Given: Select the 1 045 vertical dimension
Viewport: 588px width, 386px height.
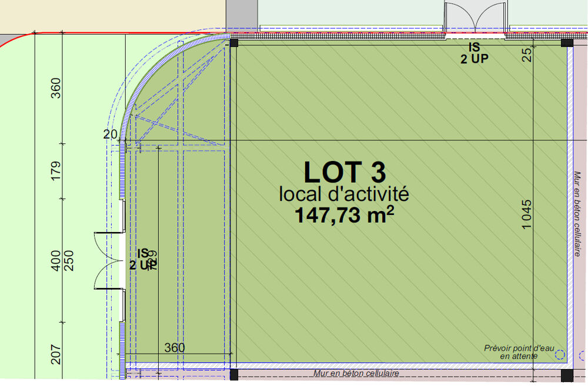Looking at the screenshot, I should tap(526, 214).
